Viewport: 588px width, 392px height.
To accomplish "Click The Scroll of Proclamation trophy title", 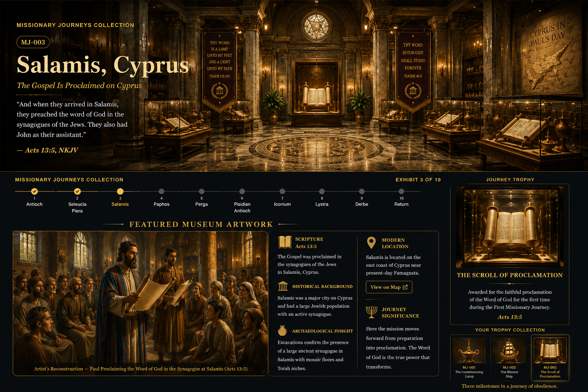I will (510, 275).
